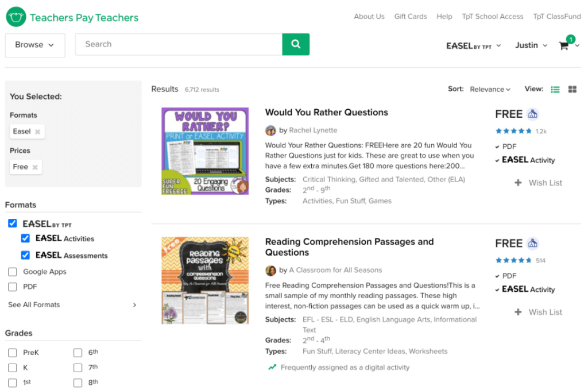Open the Would You Rather Questions title
The image size is (588, 390).
327,113
